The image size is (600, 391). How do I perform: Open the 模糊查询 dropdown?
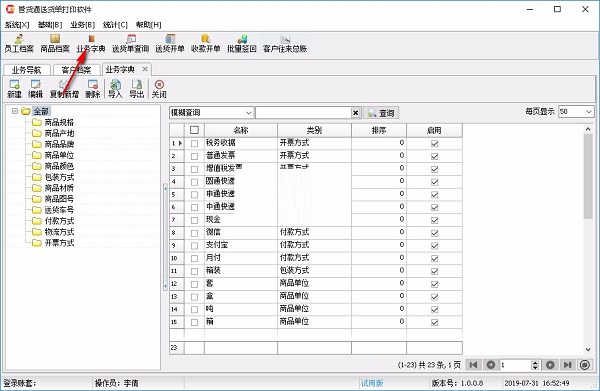tap(248, 113)
